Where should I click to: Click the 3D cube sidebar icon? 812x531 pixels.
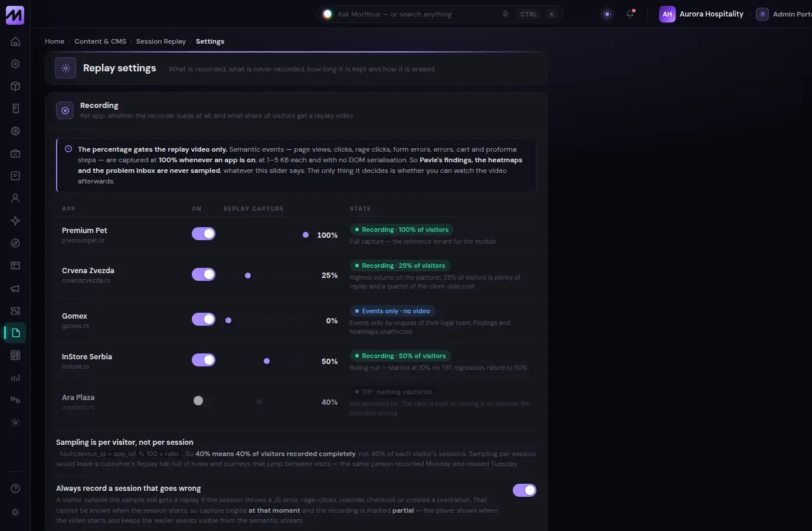pyautogui.click(x=15, y=86)
